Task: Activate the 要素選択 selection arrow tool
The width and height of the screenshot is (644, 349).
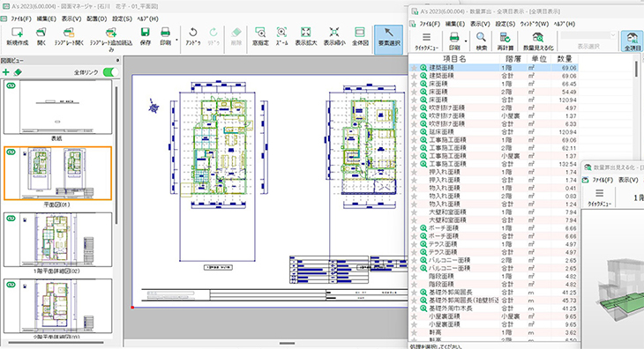Action: (x=388, y=40)
